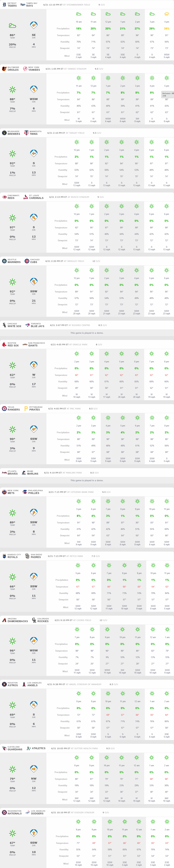The image size is (174, 868).
Task: Select the San Francisco Giants logo
Action: pos(25,344)
